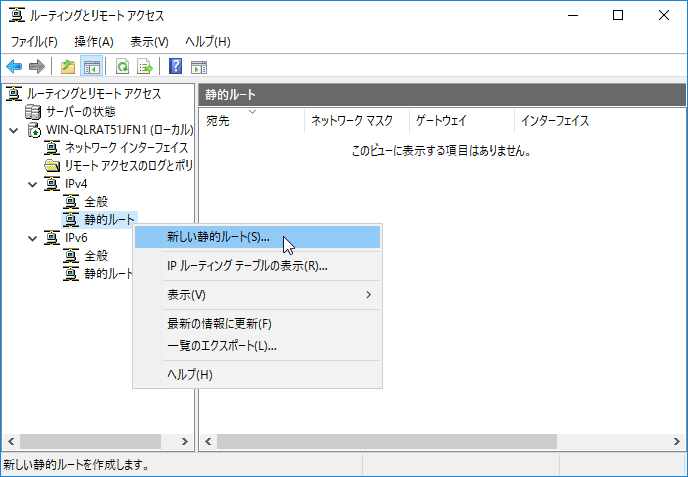Click the リモート アクセスのログとポリシー folder icon
Viewport: 688px width, 477px height.
(x=52, y=165)
